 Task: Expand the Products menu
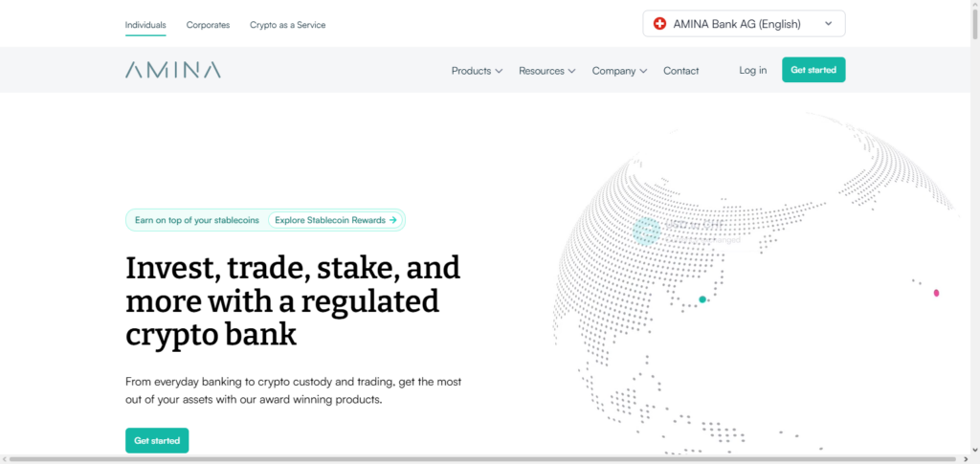(477, 71)
